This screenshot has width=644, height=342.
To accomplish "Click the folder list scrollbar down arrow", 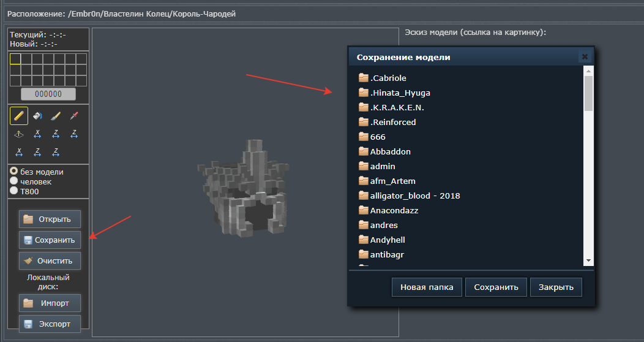I will pos(588,260).
